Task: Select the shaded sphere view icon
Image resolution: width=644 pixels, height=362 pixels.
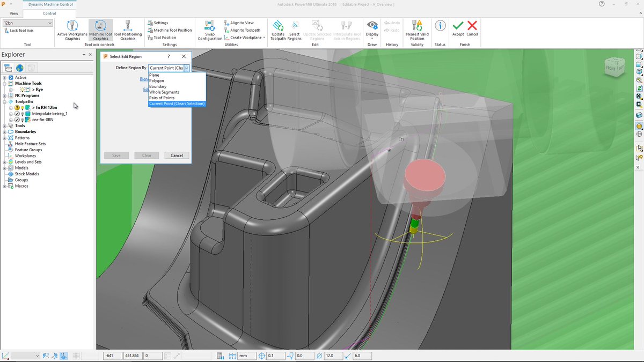Action: 639,126
